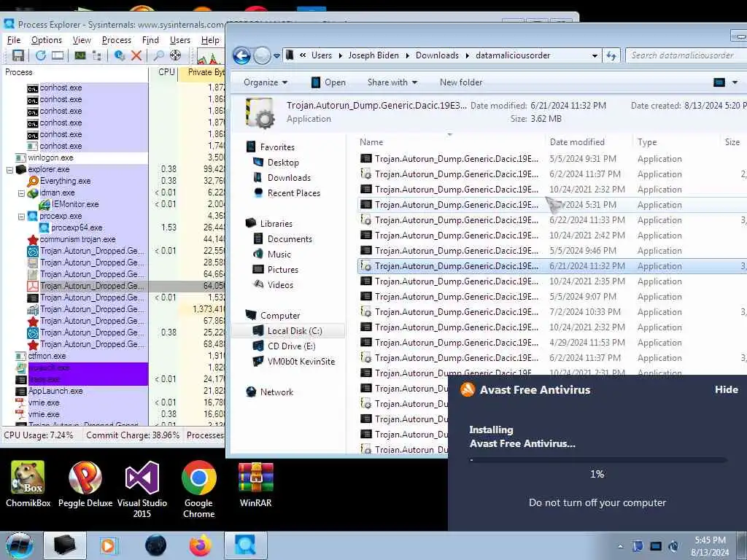Click Explorer Forward arrow button
Image resolution: width=747 pixels, height=560 pixels.
coord(262,55)
